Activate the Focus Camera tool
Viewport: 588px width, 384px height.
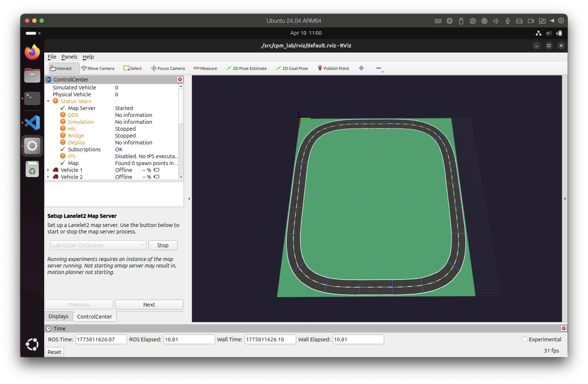(168, 68)
